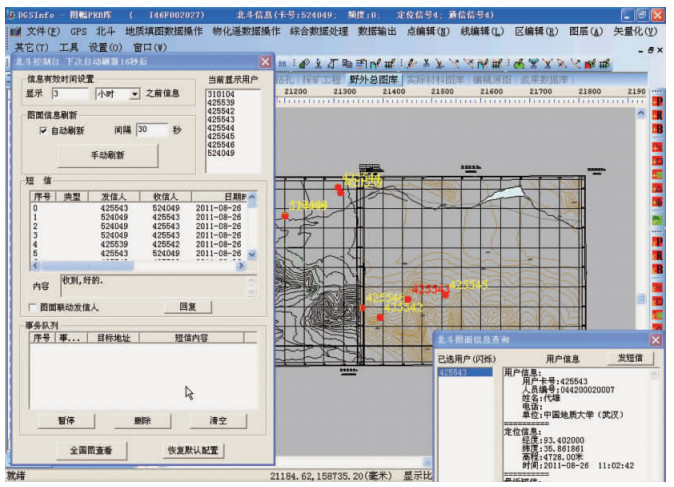Tick the 图面联动发信人 checkbox
Viewport: 674px width, 487px height.
[x=32, y=307]
